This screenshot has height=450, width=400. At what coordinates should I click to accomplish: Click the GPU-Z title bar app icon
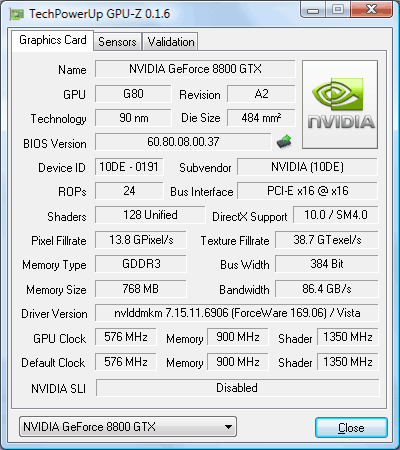click(x=17, y=14)
